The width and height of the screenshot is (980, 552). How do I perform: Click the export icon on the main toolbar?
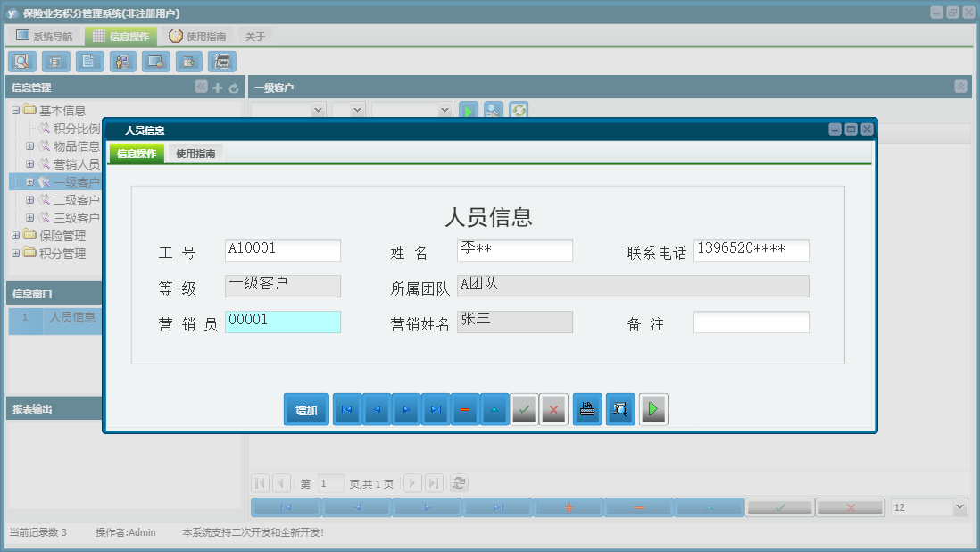[x=189, y=62]
